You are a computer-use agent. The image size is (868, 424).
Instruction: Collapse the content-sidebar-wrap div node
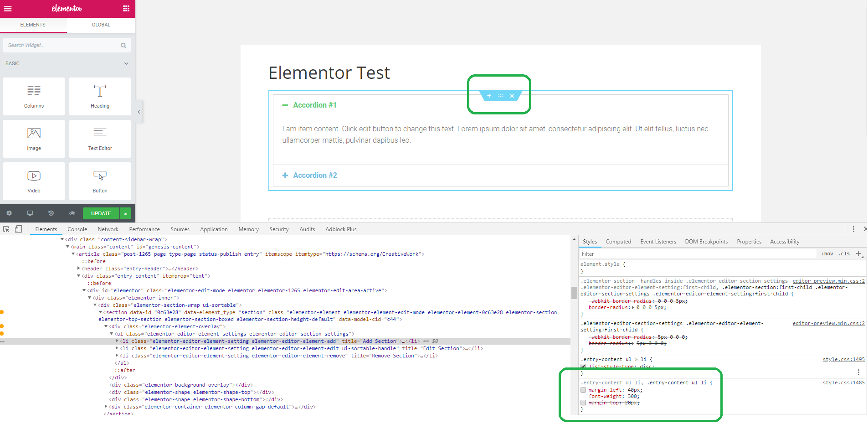62,239
